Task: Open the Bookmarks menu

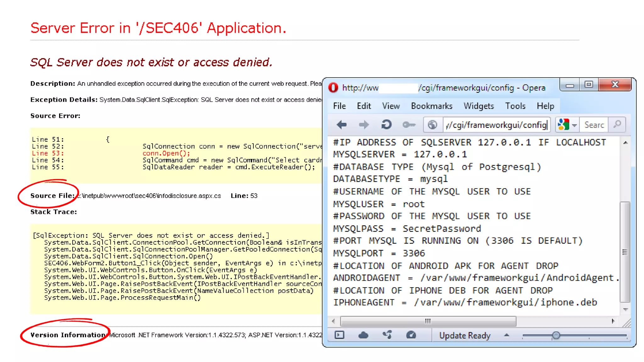Action: coord(432,106)
